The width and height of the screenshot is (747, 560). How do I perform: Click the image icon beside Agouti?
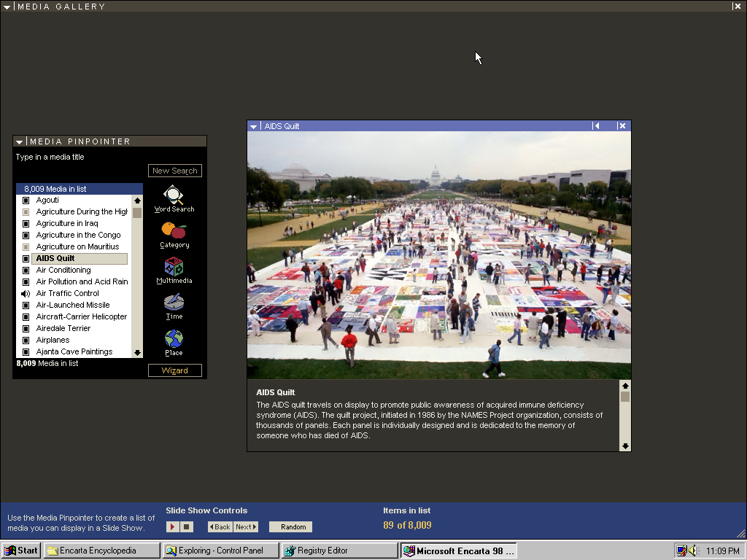click(x=26, y=200)
